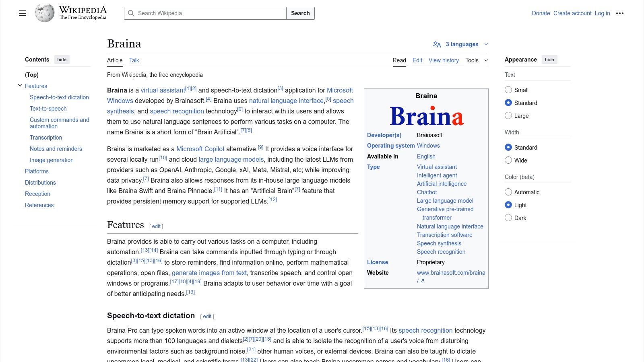Jump to (Top) in contents
Image resolution: width=644 pixels, height=362 pixels.
click(x=32, y=75)
